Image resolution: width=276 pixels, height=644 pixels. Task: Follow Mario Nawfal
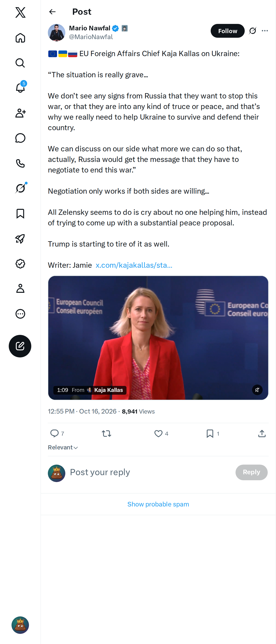[227, 31]
